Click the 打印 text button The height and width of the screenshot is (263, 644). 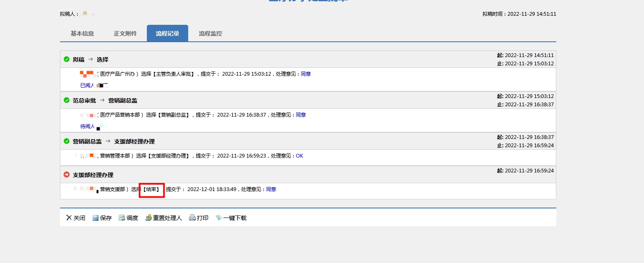pyautogui.click(x=203, y=218)
